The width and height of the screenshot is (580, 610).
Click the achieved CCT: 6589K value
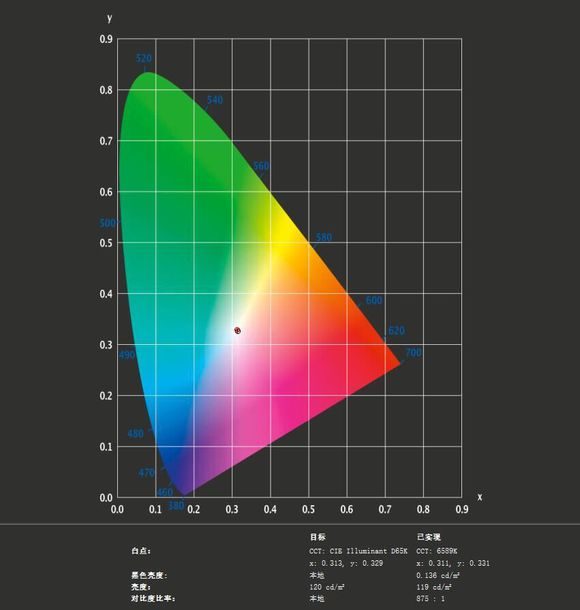[x=436, y=551]
